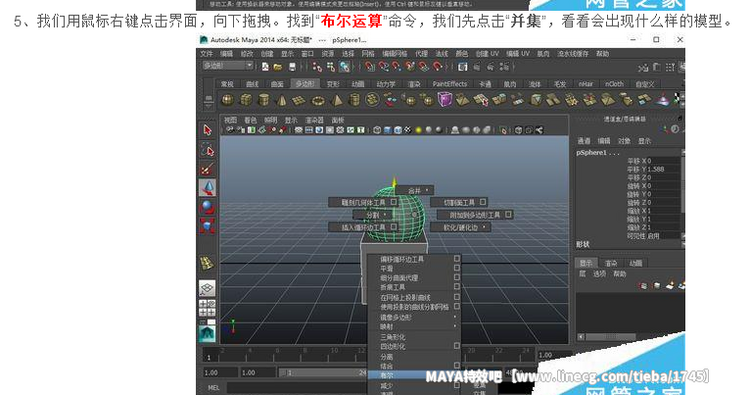Click the open scene folder icon
This screenshot has width=750, height=395.
(x=277, y=67)
